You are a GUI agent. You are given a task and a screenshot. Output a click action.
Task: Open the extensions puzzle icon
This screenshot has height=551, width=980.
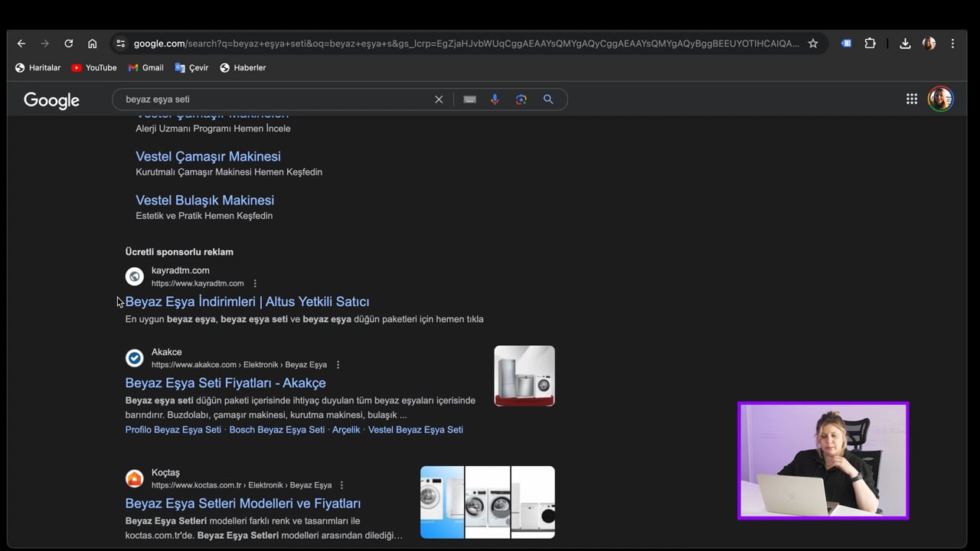tap(870, 44)
